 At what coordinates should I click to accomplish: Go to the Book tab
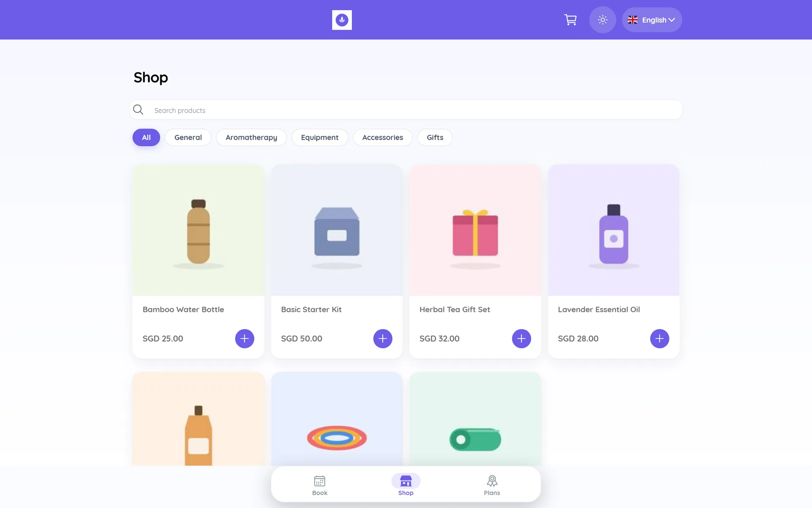coord(320,485)
